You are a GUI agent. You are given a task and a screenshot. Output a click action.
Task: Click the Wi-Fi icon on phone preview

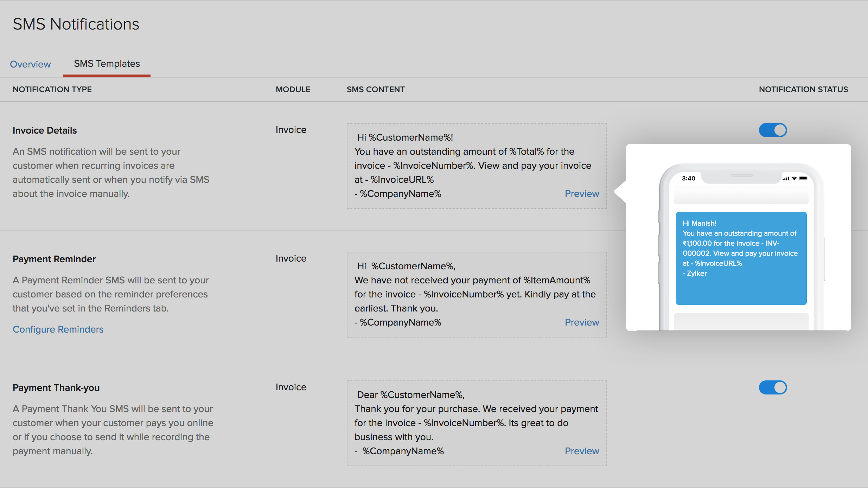click(794, 178)
